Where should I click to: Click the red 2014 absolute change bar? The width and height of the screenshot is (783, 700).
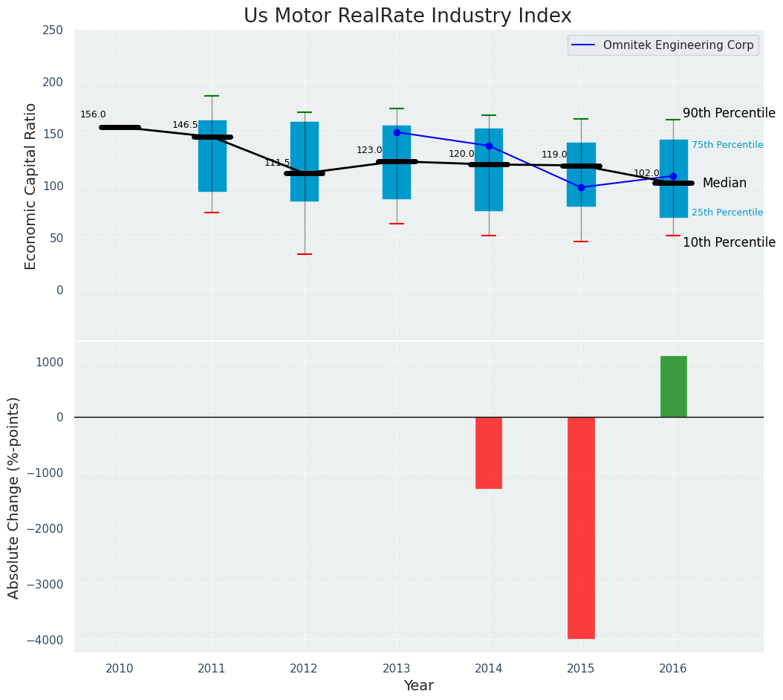(489, 453)
